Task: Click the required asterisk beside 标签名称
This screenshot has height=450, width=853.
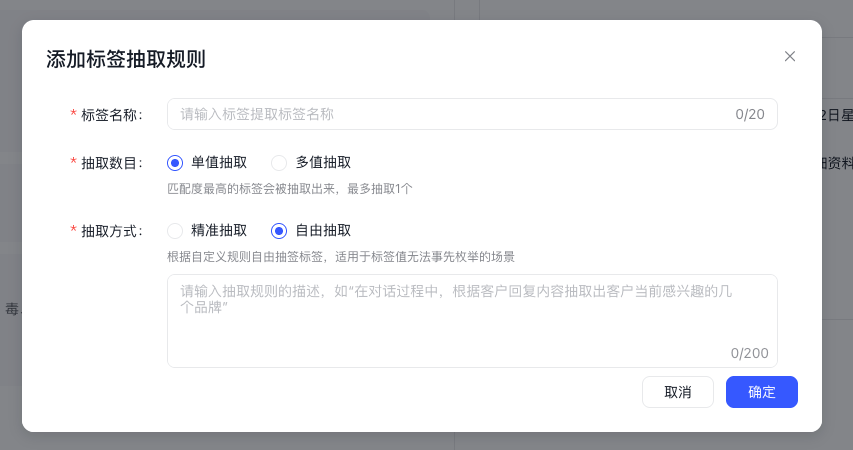Action: tap(73, 115)
